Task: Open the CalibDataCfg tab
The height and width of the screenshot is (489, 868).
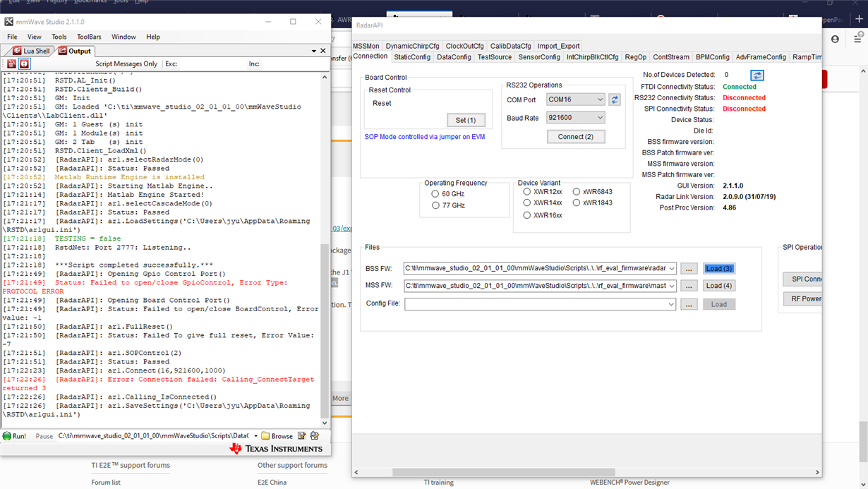Action: [511, 46]
